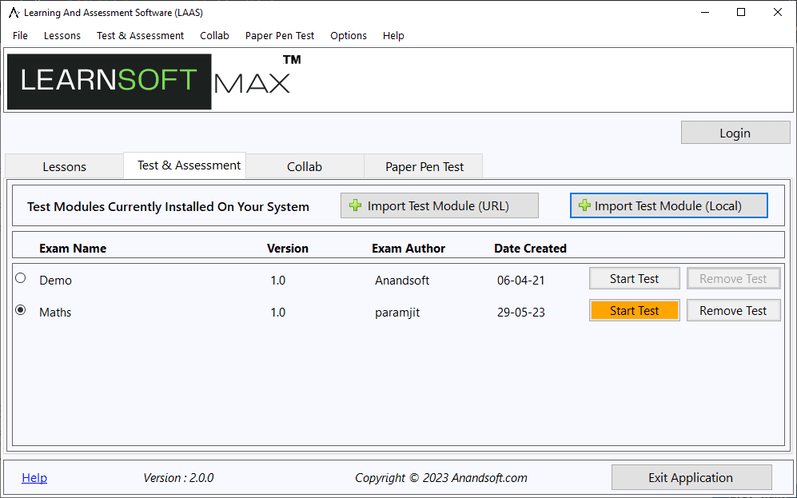The image size is (797, 498).
Task: Click the green plus icon on Import Local
Action: pos(584,206)
